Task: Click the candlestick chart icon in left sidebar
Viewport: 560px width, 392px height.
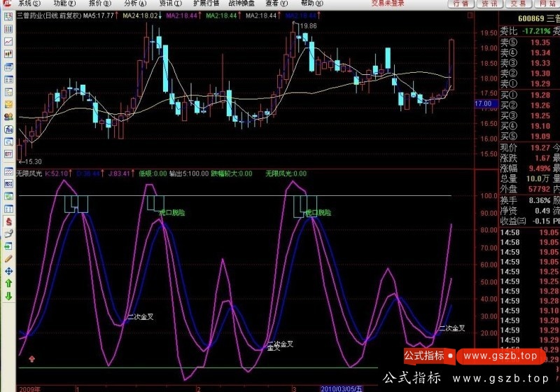Action: coord(8,55)
